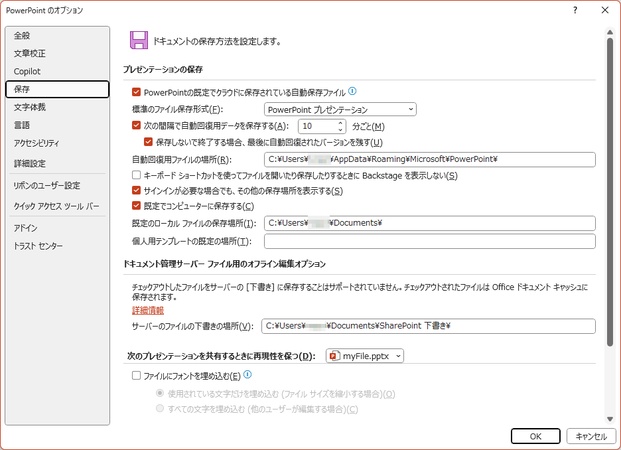Click the personal templates location field
The height and width of the screenshot is (450, 621).
click(430, 241)
